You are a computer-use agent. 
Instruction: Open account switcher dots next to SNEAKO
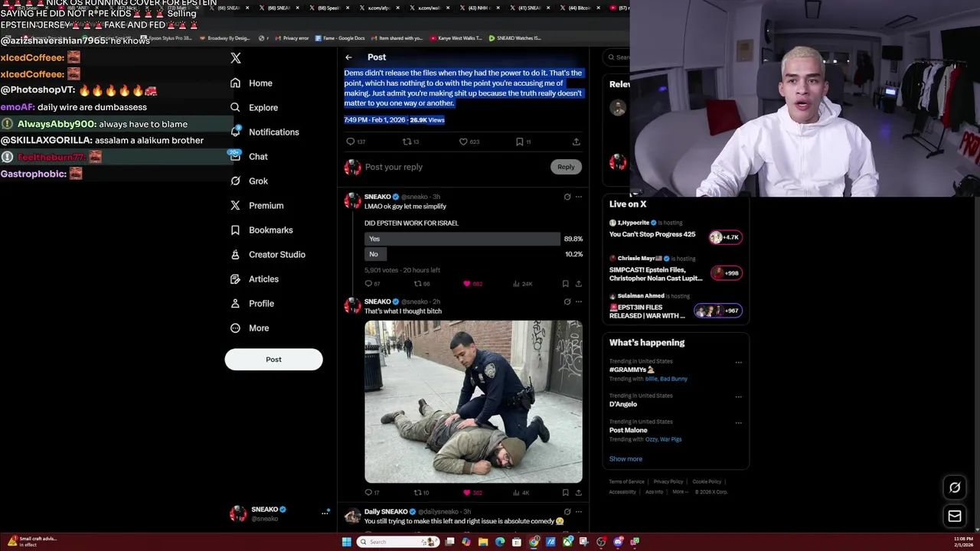tap(325, 514)
